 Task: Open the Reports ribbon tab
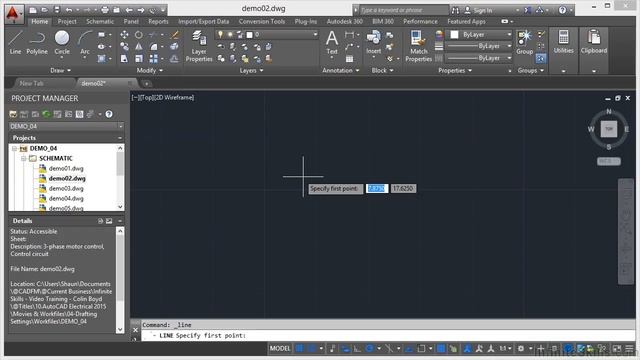[x=158, y=22]
